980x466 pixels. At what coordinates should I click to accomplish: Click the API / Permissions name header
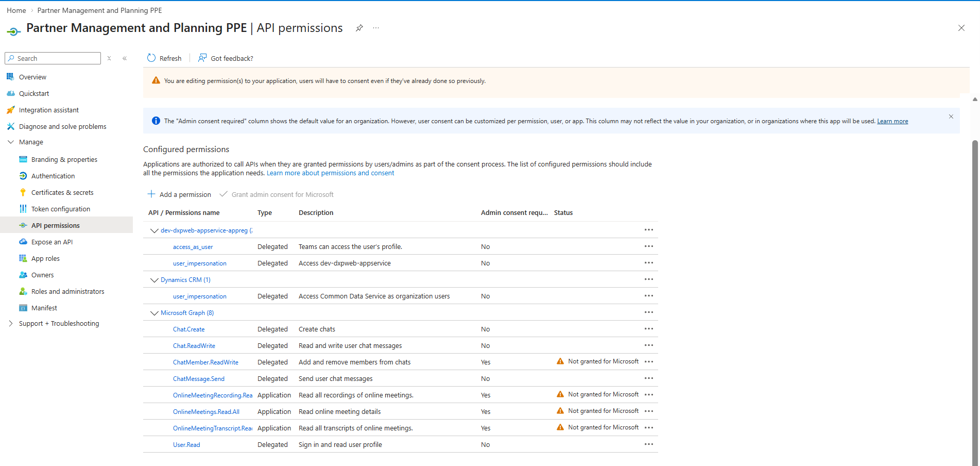(184, 212)
